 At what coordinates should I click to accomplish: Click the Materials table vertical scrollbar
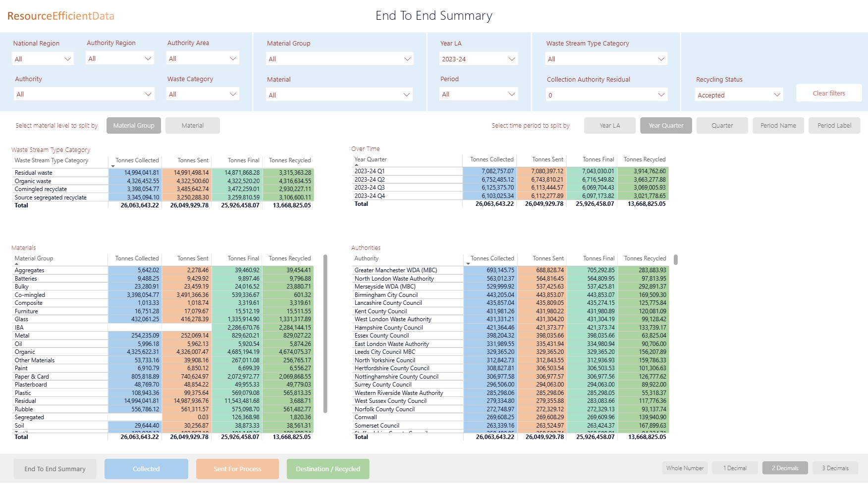click(325, 333)
